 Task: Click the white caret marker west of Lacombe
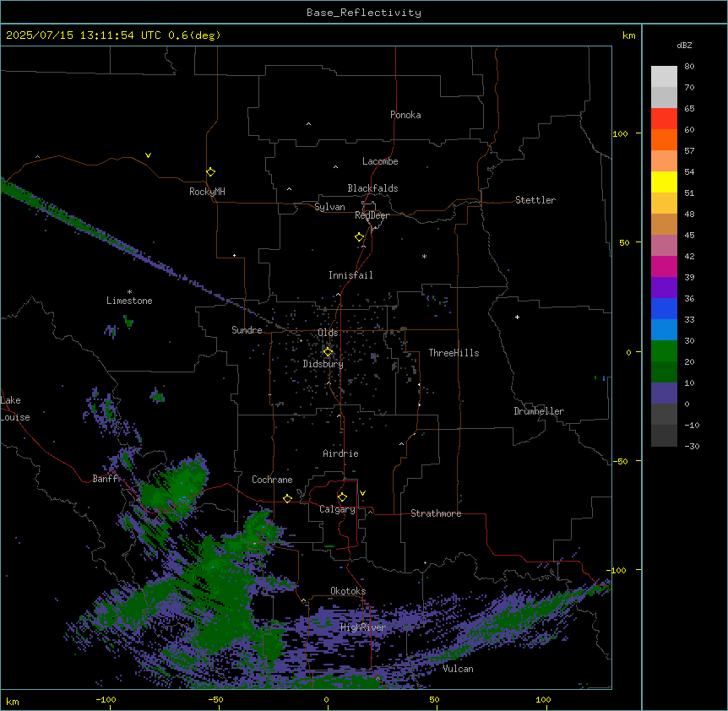[335, 166]
